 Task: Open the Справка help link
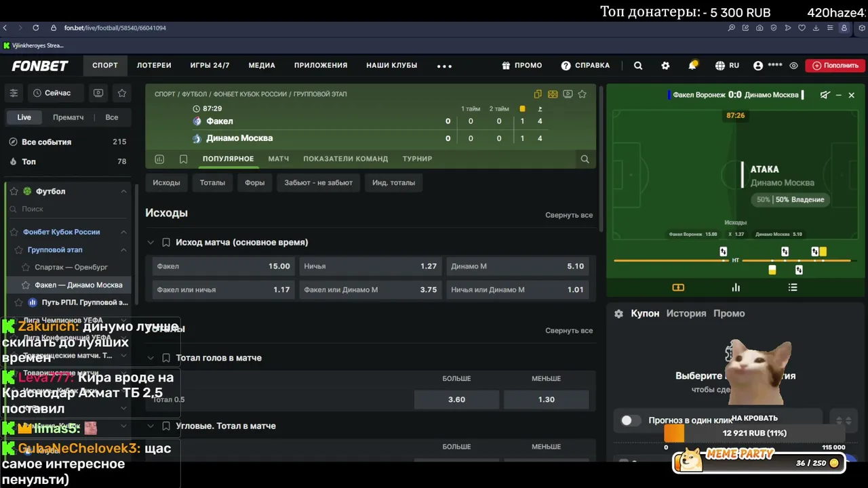tap(585, 66)
